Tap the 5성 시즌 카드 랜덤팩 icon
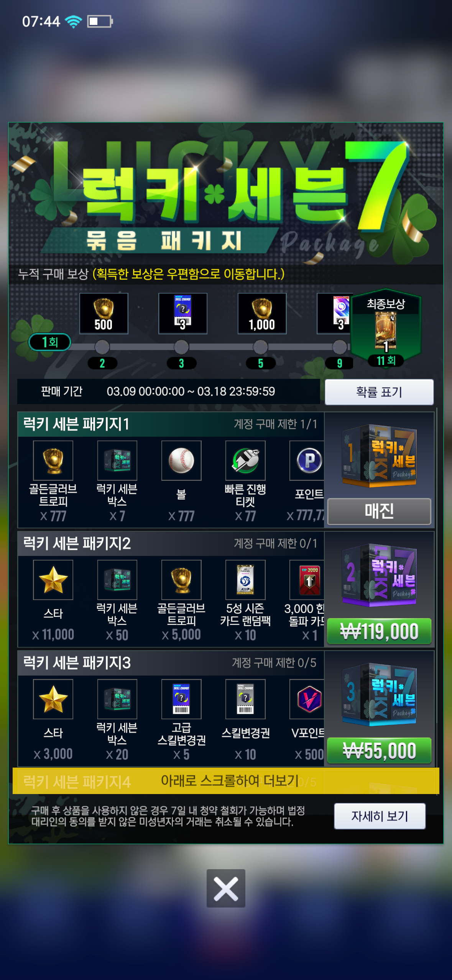452x980 pixels. click(x=245, y=580)
